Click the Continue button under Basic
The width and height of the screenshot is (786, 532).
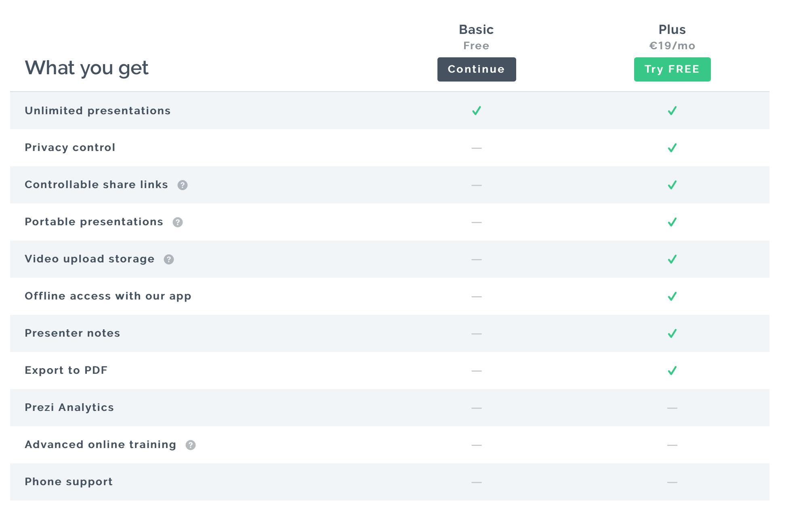[x=476, y=69]
